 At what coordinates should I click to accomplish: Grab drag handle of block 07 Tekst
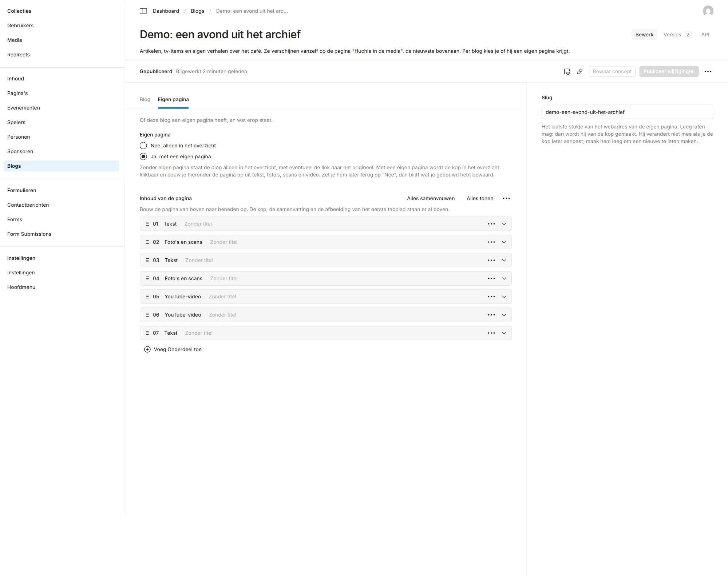coord(147,333)
